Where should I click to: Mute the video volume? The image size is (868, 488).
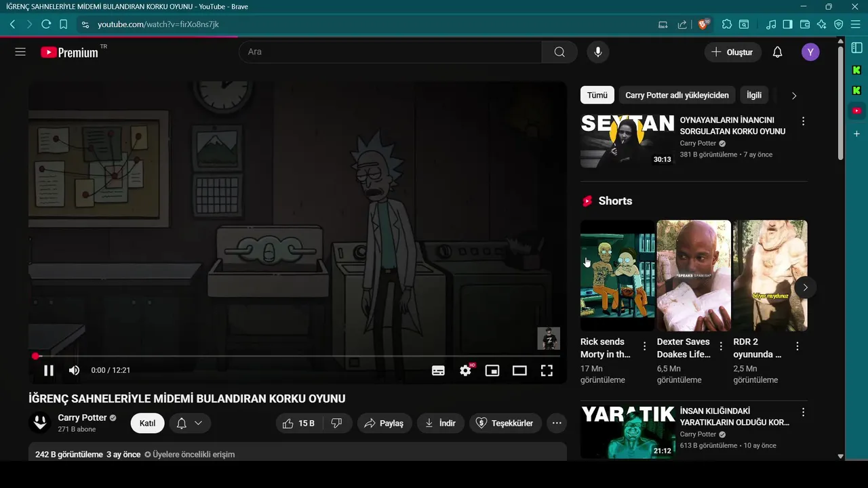point(74,370)
